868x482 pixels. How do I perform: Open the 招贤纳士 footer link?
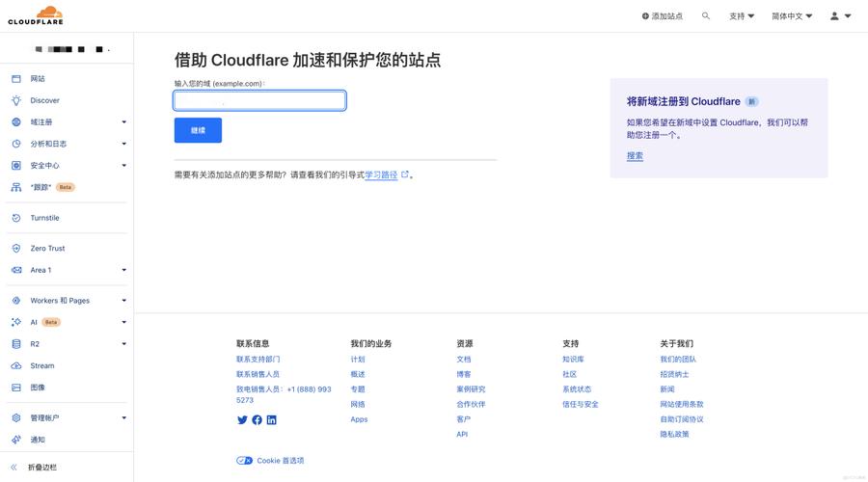[x=674, y=374]
